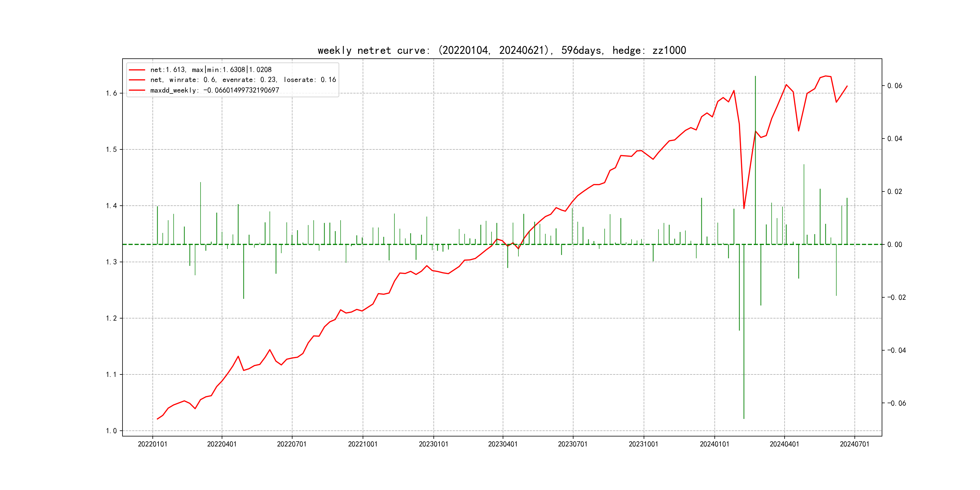Click the red line swatch beside net:1.613 legend

point(137,70)
